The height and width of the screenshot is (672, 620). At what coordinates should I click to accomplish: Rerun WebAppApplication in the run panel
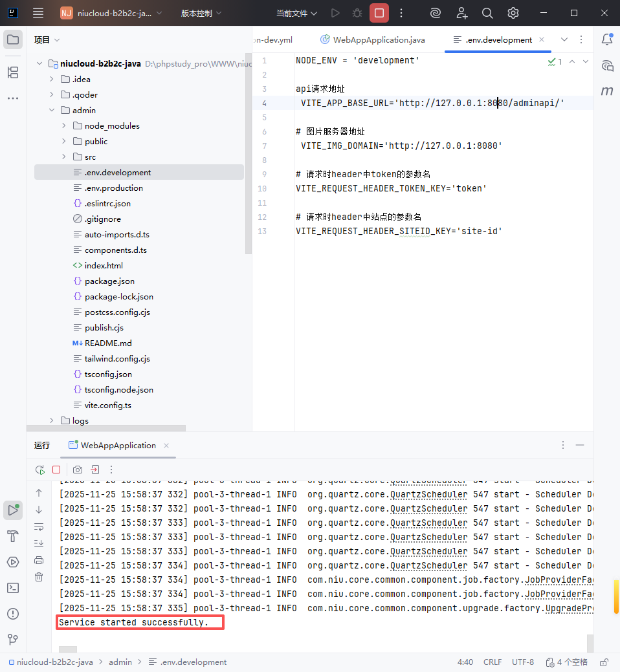tap(40, 470)
